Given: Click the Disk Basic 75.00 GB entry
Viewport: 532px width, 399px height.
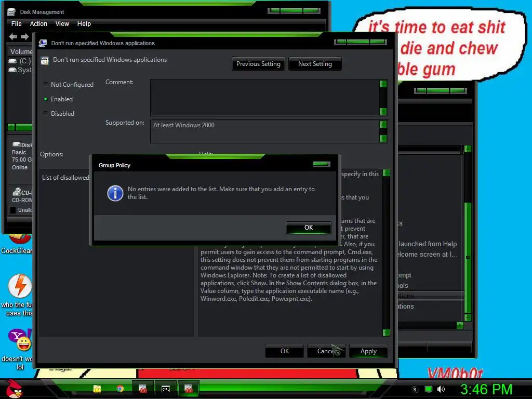Looking at the screenshot, I should click(x=21, y=156).
